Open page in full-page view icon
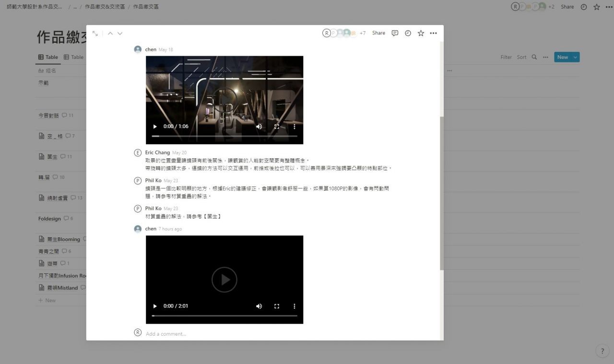Screen dimensions: 614x364 (95, 34)
